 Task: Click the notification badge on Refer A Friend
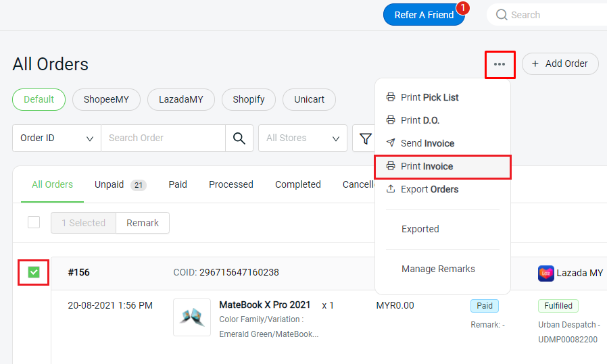coord(462,8)
